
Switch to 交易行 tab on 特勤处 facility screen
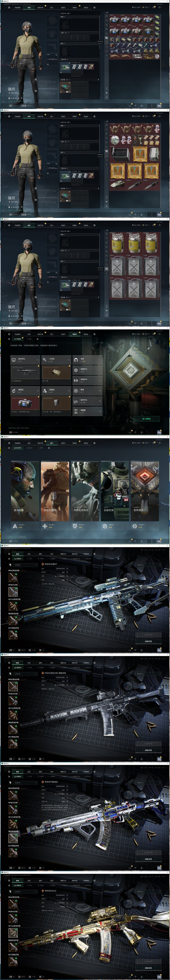pos(63,334)
